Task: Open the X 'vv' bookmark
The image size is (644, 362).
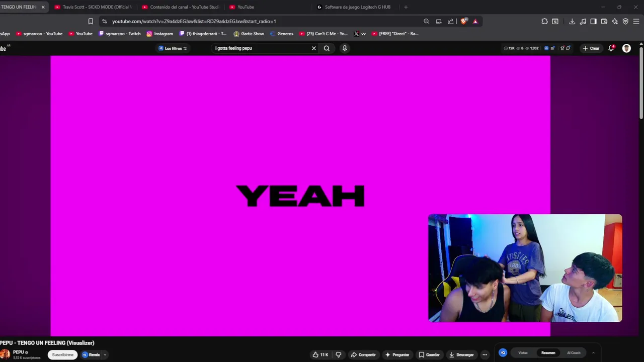Action: [360, 34]
